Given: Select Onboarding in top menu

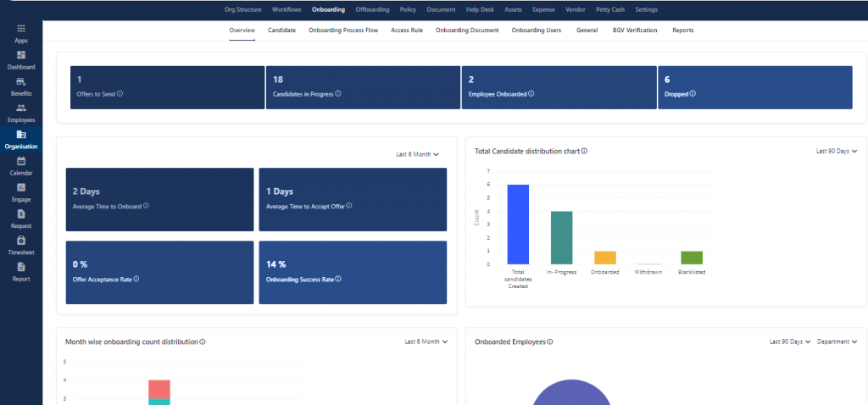Looking at the screenshot, I should pos(328,10).
